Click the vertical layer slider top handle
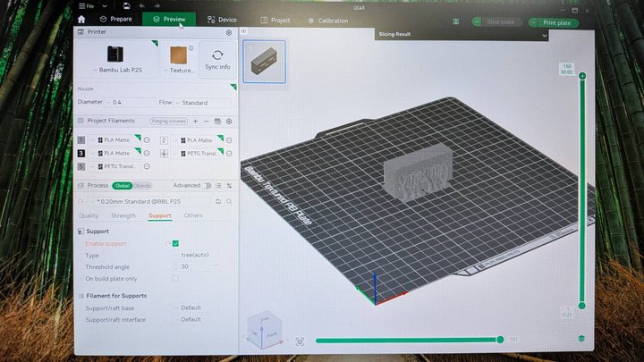This screenshot has height=362, width=644. 582,76
